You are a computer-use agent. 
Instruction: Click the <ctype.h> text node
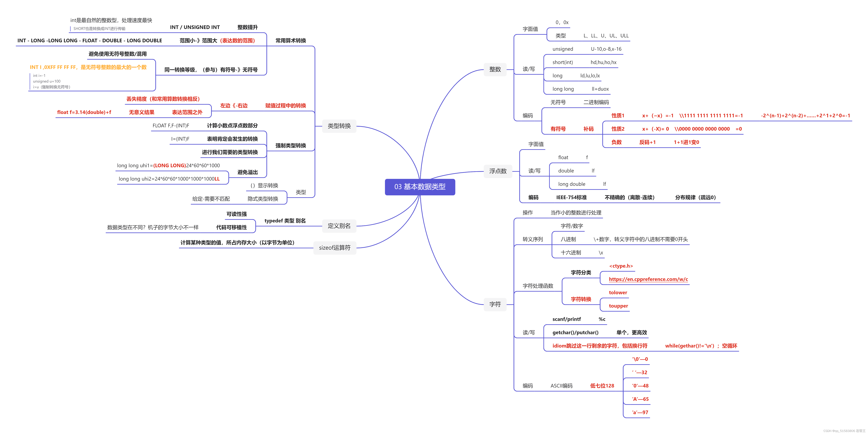[x=621, y=266]
